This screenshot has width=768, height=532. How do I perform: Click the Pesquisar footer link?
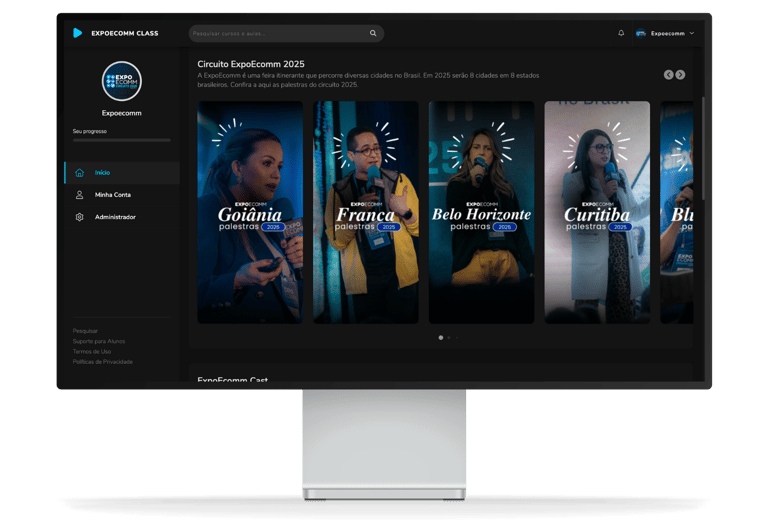point(85,331)
